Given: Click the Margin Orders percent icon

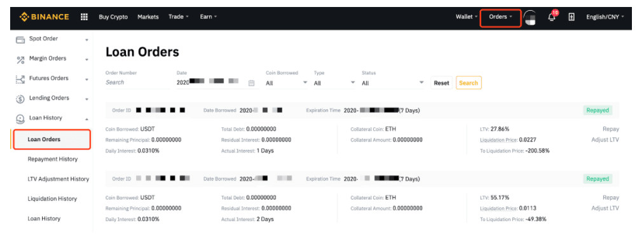Looking at the screenshot, I should pos(20,60).
